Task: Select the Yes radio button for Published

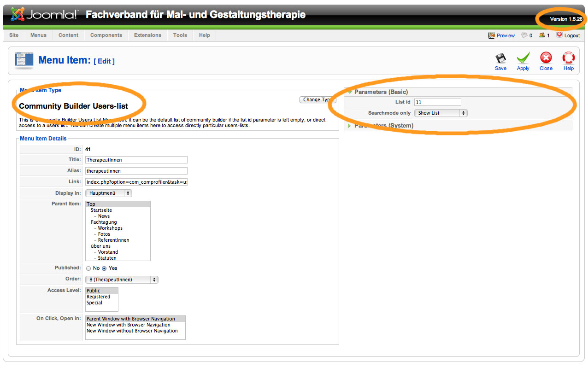Action: pos(104,268)
